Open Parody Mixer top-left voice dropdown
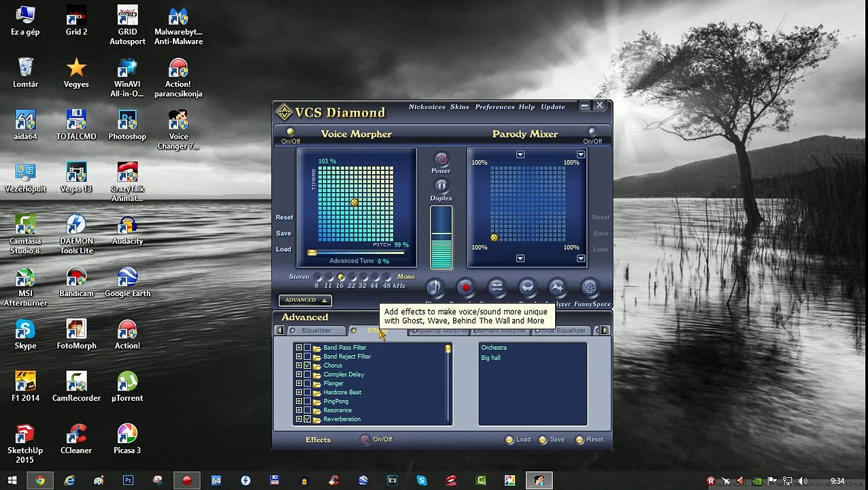 pyautogui.click(x=520, y=155)
